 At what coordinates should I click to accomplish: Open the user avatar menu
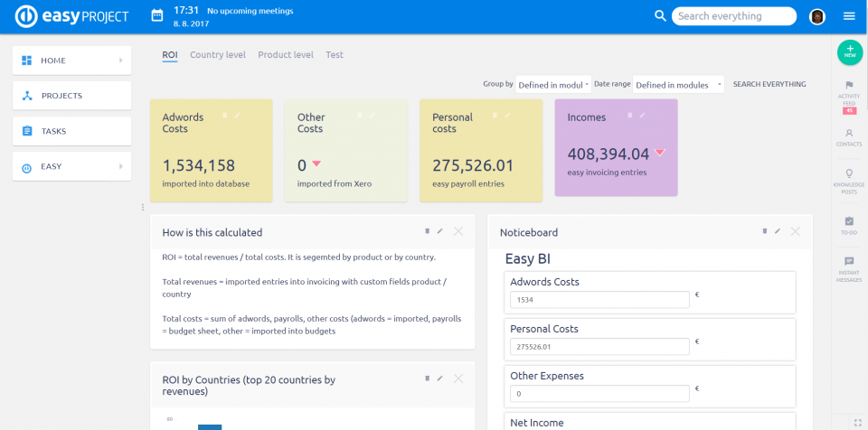[817, 16]
